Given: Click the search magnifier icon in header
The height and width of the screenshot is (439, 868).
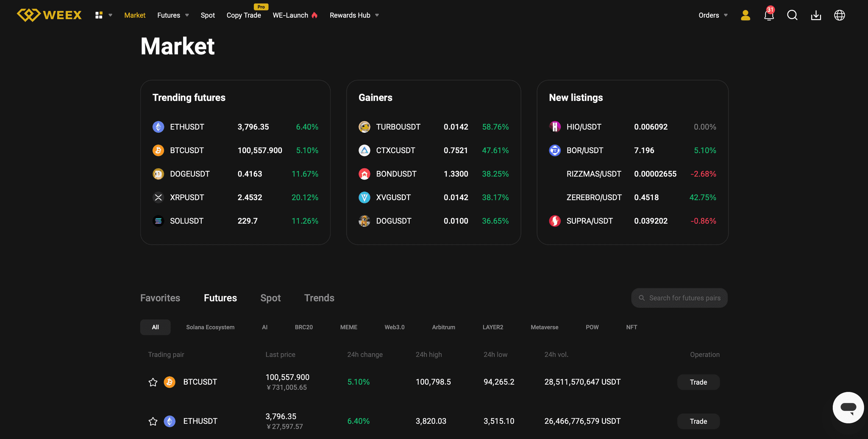Looking at the screenshot, I should (792, 15).
